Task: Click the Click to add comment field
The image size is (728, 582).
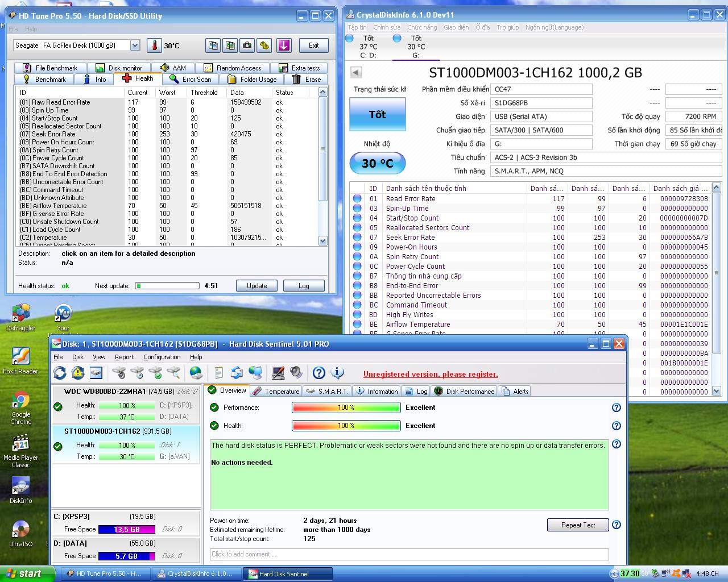Action: click(x=409, y=554)
